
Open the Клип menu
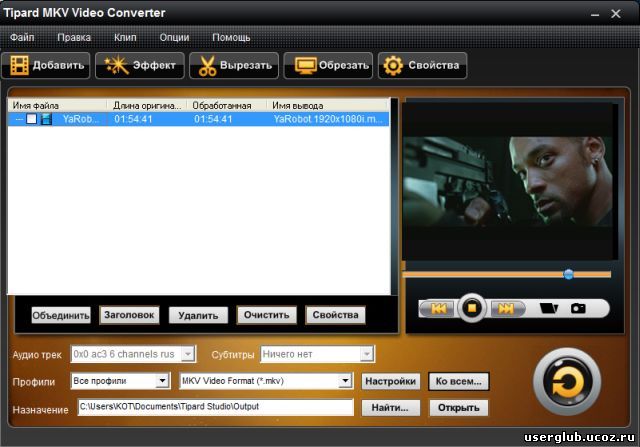(x=125, y=38)
